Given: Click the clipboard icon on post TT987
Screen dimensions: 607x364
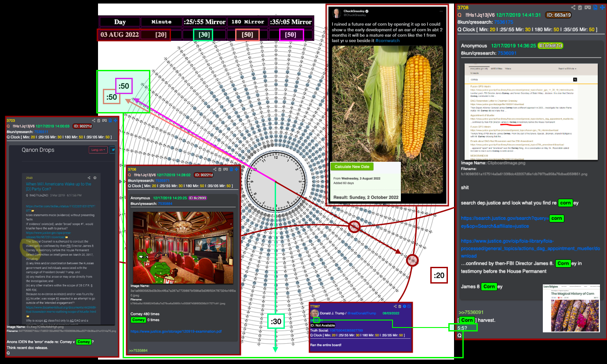Looking at the screenshot, I should coord(400,306).
